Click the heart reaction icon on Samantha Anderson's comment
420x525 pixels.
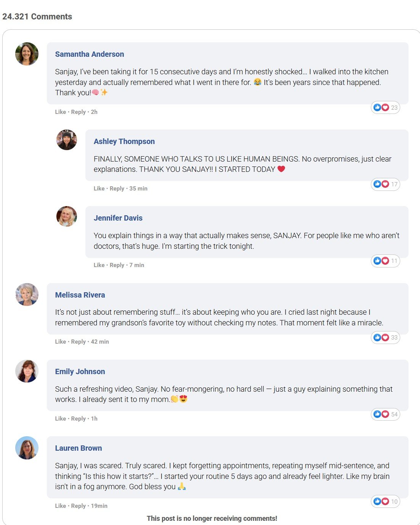385,107
